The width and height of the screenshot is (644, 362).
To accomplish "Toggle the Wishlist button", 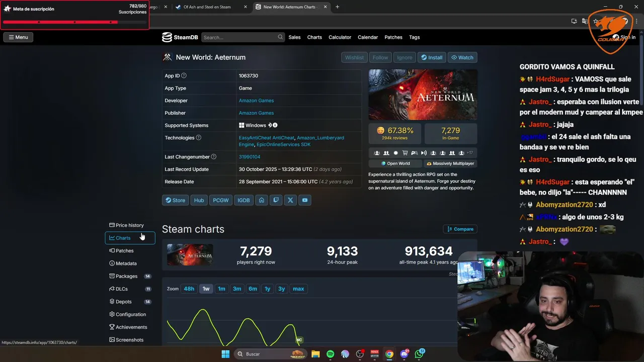I will [354, 57].
